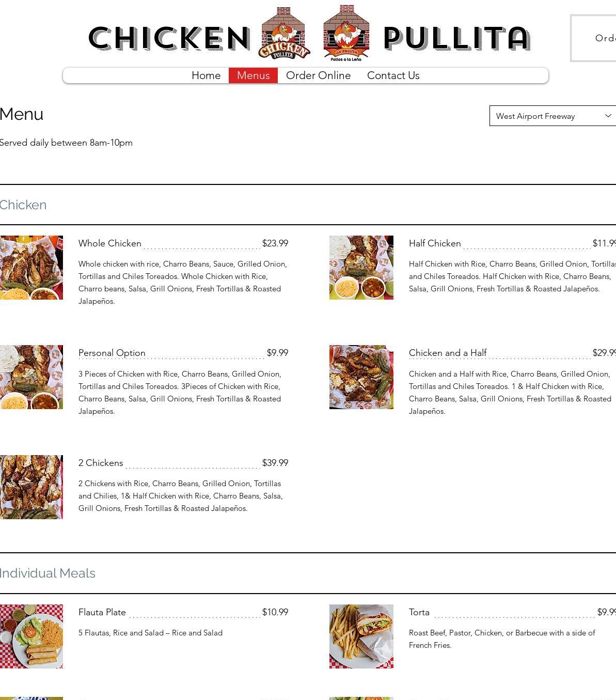This screenshot has height=700, width=616.
Task: Expand the location chevron arrow
Action: tap(608, 116)
